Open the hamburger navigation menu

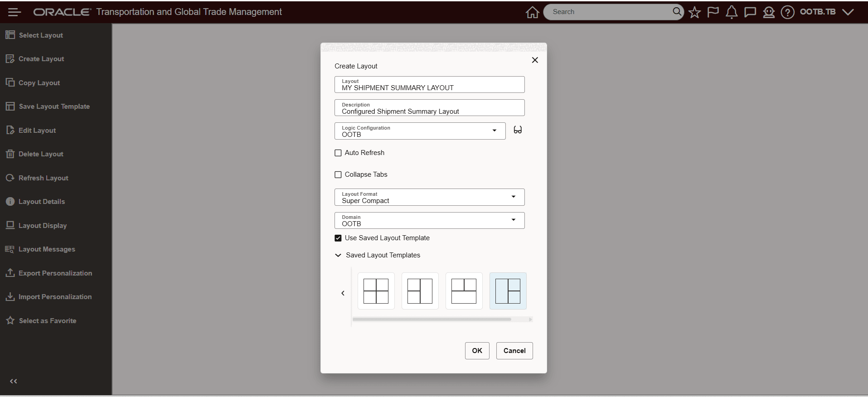click(15, 12)
